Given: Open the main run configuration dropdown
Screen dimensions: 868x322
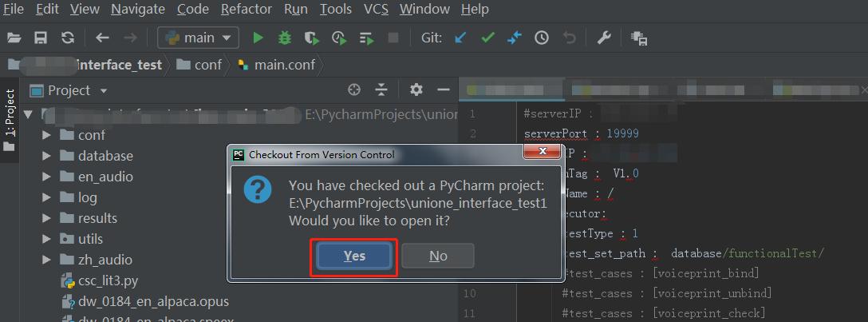Looking at the screenshot, I should pos(198,38).
